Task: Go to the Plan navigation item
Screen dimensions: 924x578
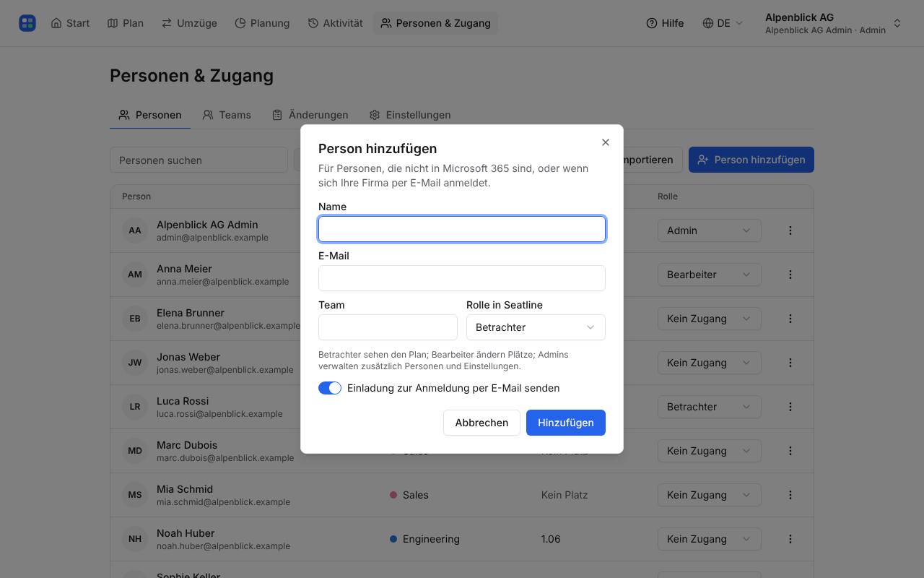Action: click(126, 23)
